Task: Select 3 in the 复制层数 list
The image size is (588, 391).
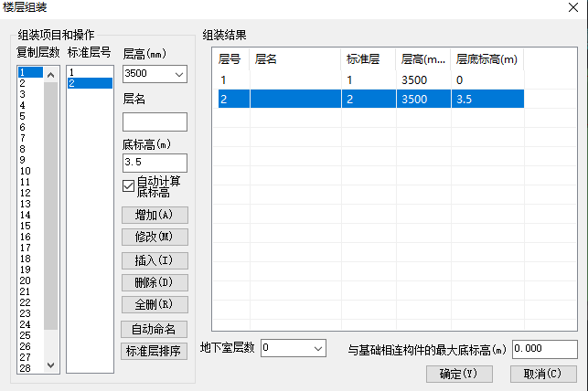Action: tap(30, 94)
